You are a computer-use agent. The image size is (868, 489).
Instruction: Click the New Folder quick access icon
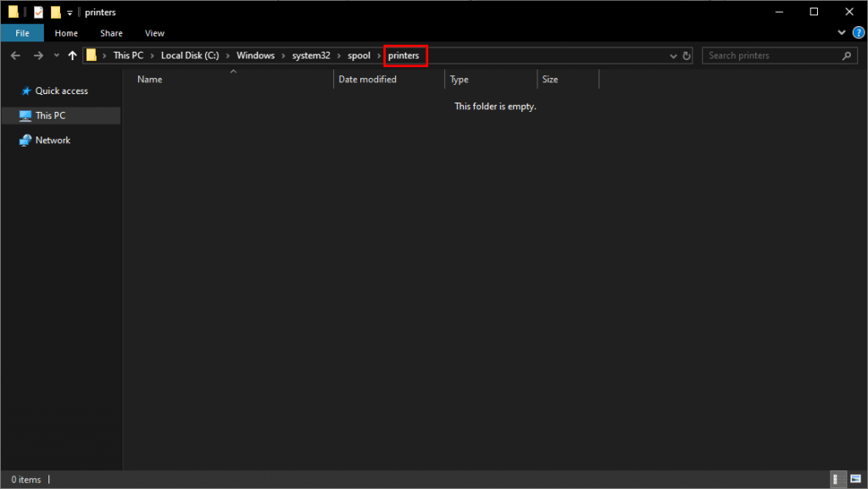tap(56, 12)
